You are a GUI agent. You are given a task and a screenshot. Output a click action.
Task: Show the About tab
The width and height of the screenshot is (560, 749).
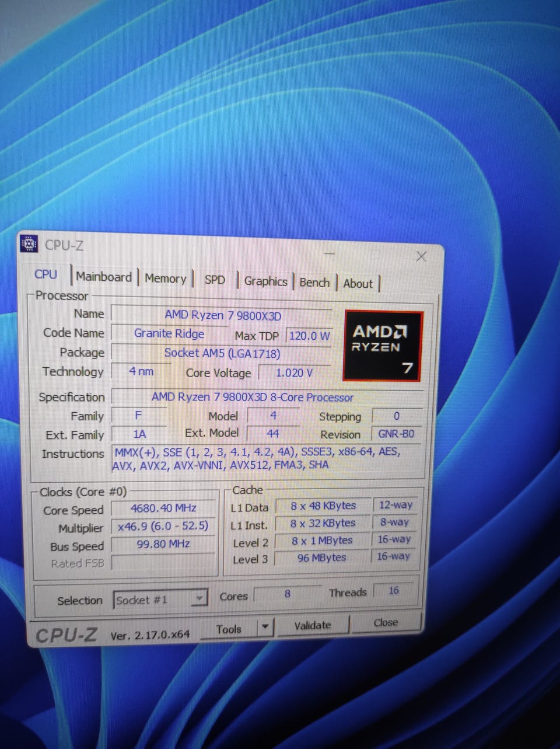coord(358,284)
